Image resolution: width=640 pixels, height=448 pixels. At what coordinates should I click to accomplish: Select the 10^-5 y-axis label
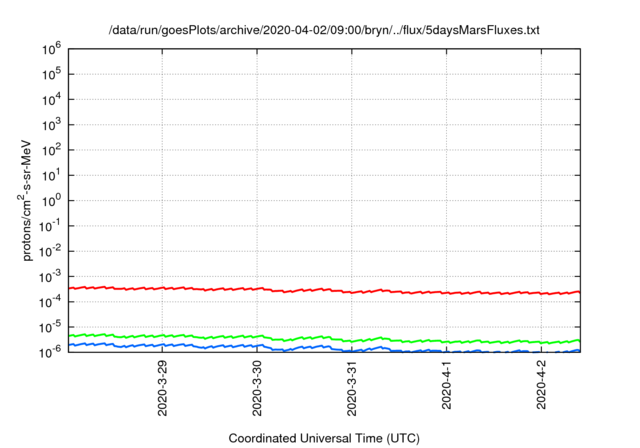pyautogui.click(x=50, y=328)
